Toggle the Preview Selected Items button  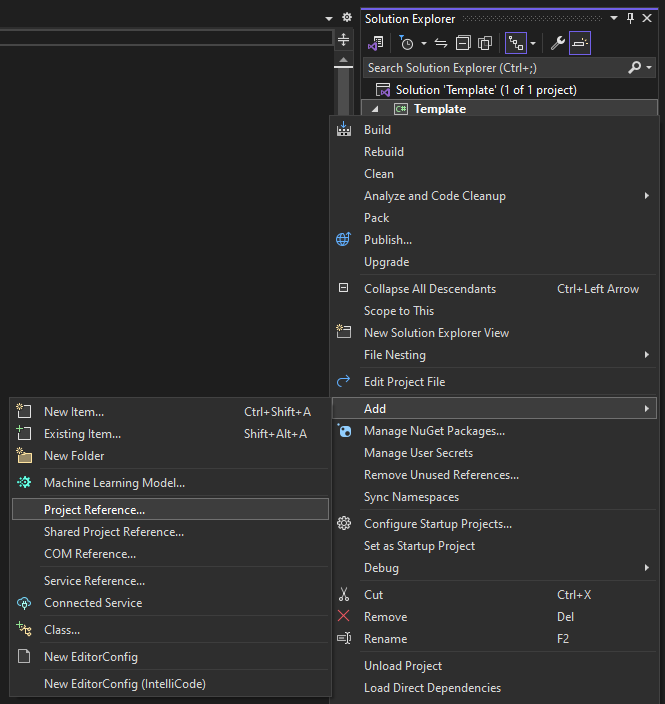pyautogui.click(x=580, y=43)
